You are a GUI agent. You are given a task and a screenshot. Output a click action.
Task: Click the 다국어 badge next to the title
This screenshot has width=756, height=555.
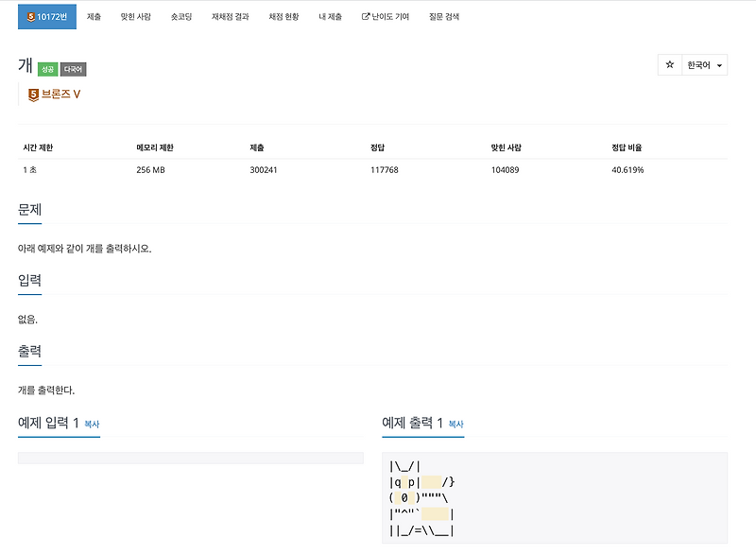point(71,68)
